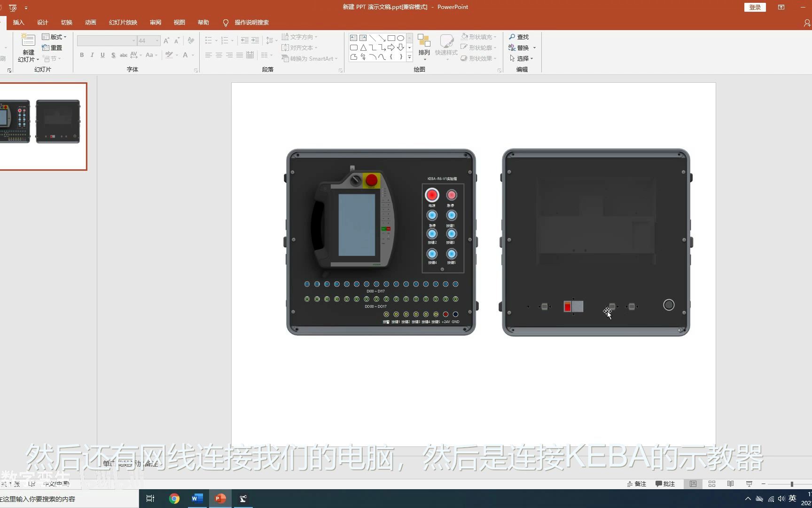Open the 版式 layout dropdown
This screenshot has height=508, width=812.
55,37
